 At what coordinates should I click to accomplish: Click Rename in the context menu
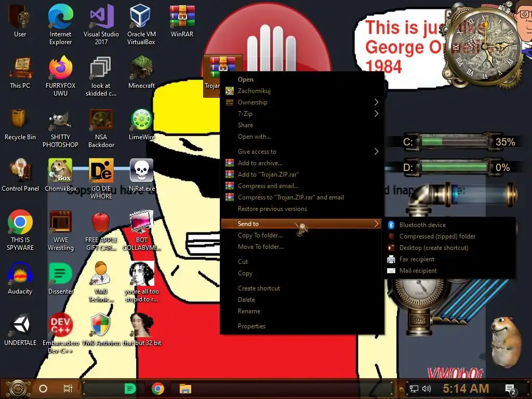[x=302, y=312]
